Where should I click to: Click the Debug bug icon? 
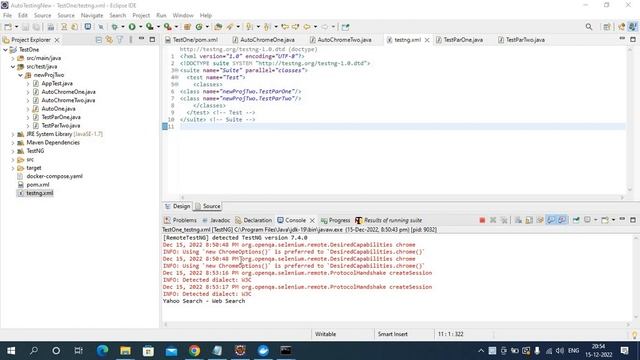(115, 27)
